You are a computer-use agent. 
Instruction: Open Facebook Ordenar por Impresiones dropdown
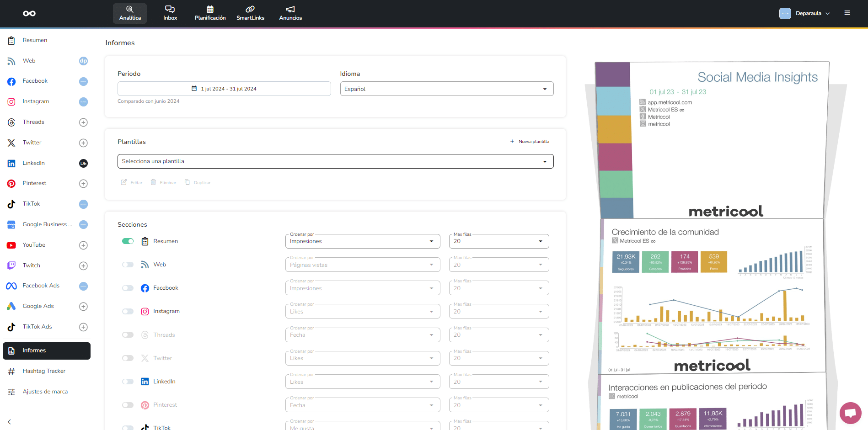coord(363,288)
